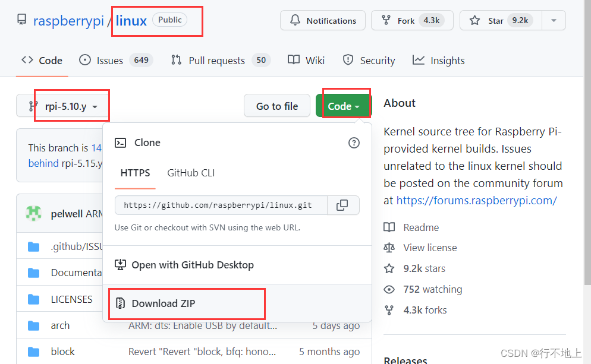591x364 pixels.
Task: Open the LICENSES folder
Action: pyautogui.click(x=71, y=299)
